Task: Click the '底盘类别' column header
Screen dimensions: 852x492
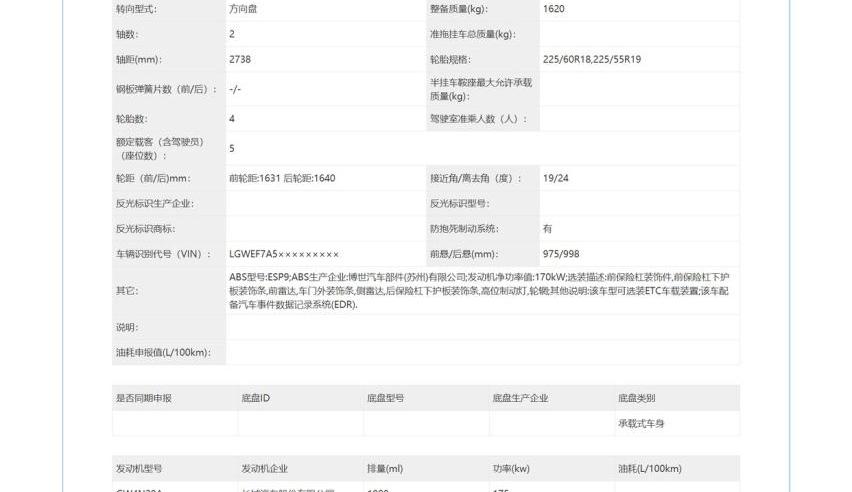Action: point(636,398)
